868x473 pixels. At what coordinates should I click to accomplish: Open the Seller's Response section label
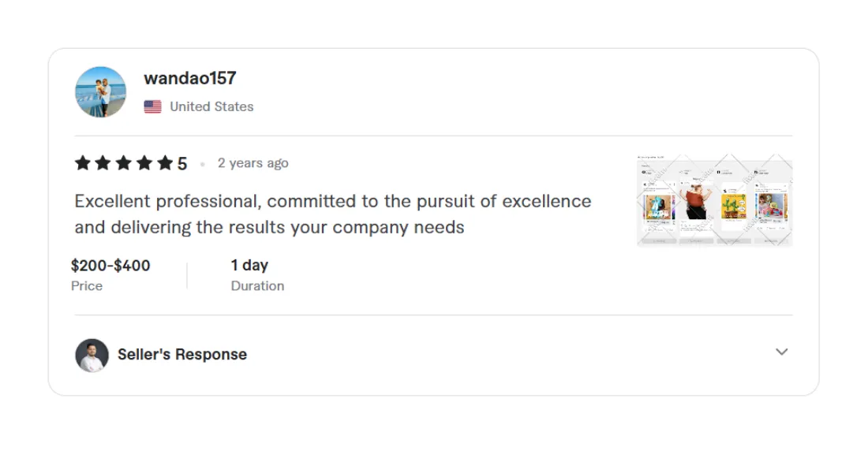(x=182, y=355)
